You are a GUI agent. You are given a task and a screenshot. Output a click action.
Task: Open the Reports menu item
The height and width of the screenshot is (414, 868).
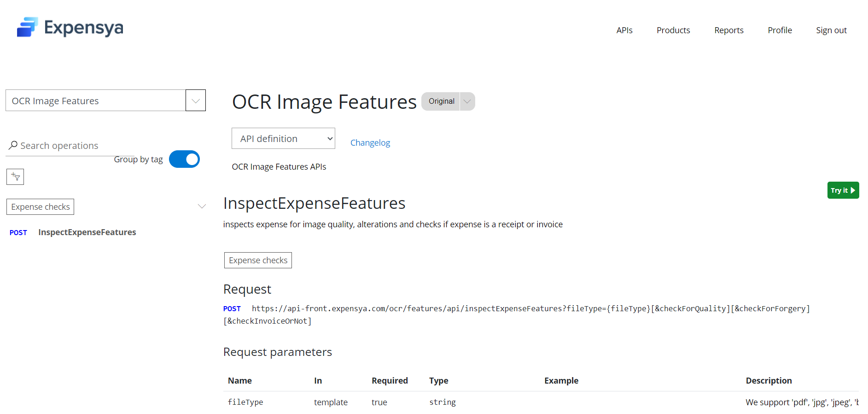pos(728,30)
